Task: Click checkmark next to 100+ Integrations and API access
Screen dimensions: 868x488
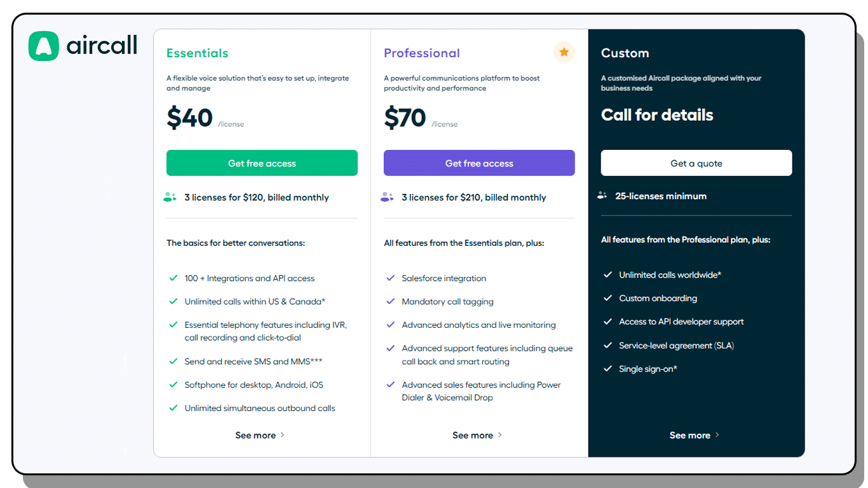Action: 173,278
